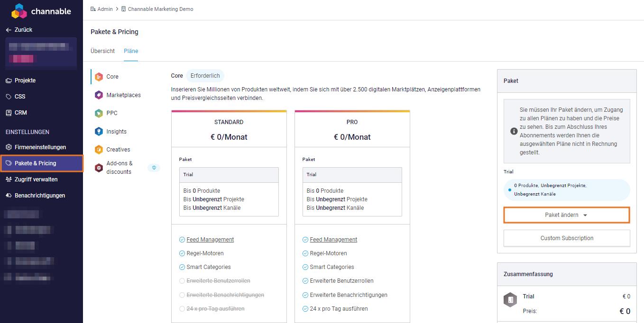This screenshot has height=323, width=644.
Task: Click the Marketplaces hexagon icon
Action: pyautogui.click(x=99, y=95)
